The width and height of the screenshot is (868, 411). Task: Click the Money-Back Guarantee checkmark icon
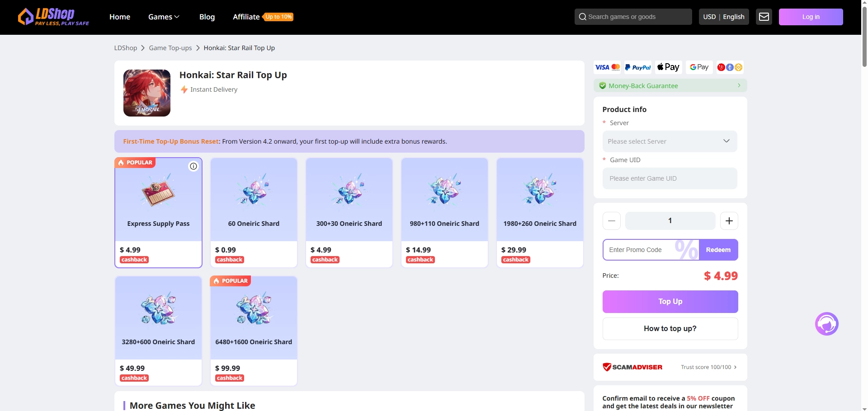point(603,86)
